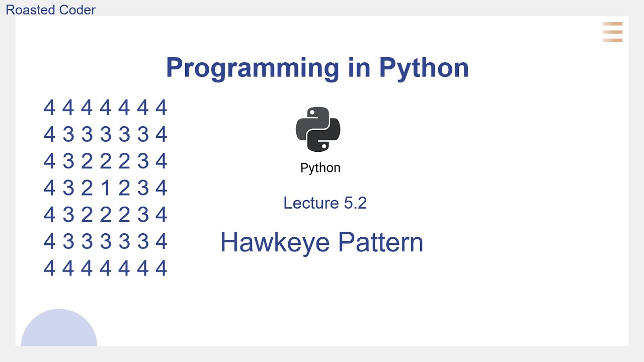Click the Python logo

pos(318,129)
